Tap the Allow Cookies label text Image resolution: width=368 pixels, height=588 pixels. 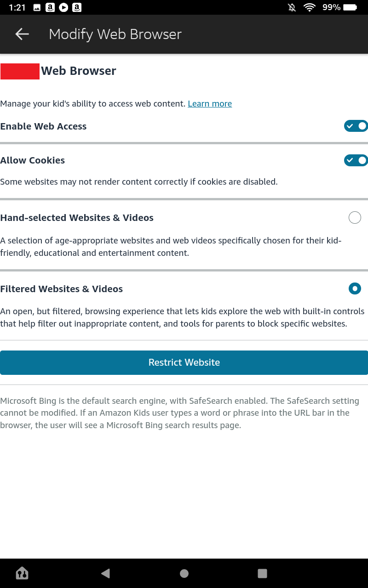point(33,160)
